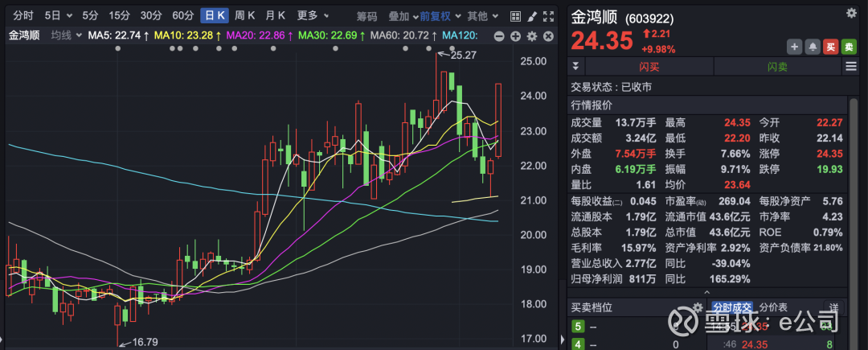Click the 跌停 19.93 limit-down value
The width and height of the screenshot is (868, 350).
pyautogui.click(x=830, y=169)
